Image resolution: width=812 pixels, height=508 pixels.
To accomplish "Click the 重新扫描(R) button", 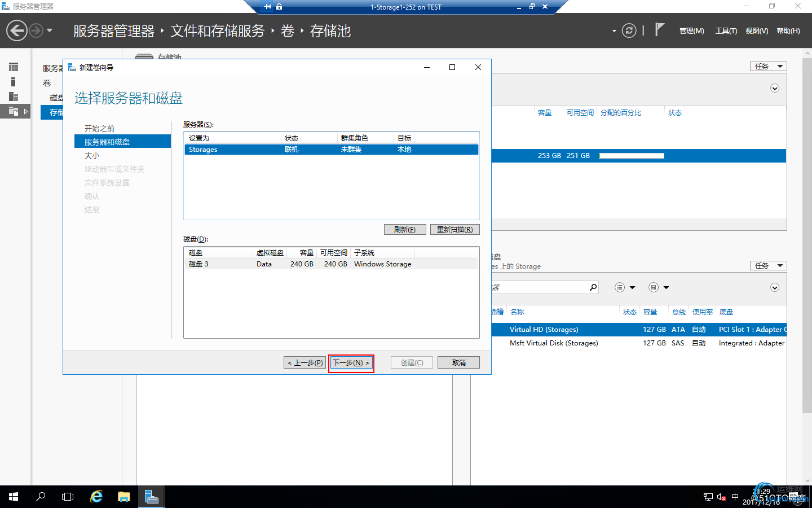I will click(455, 230).
